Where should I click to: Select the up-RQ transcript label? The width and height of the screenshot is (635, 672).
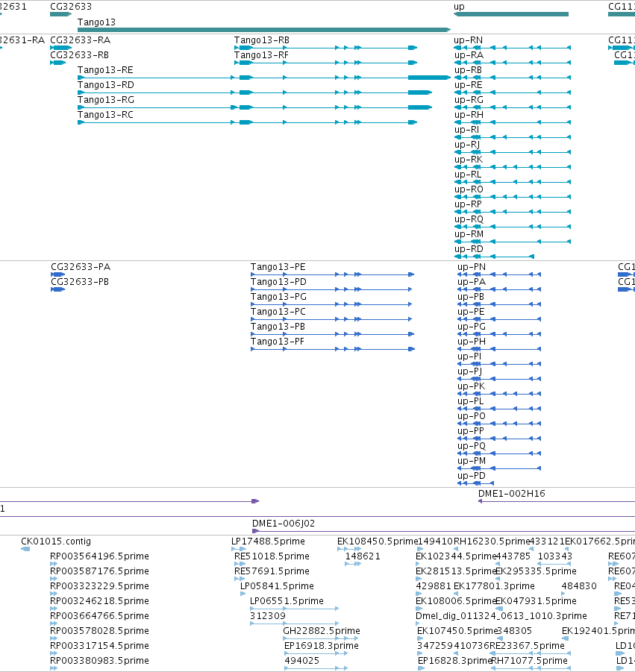(469, 219)
